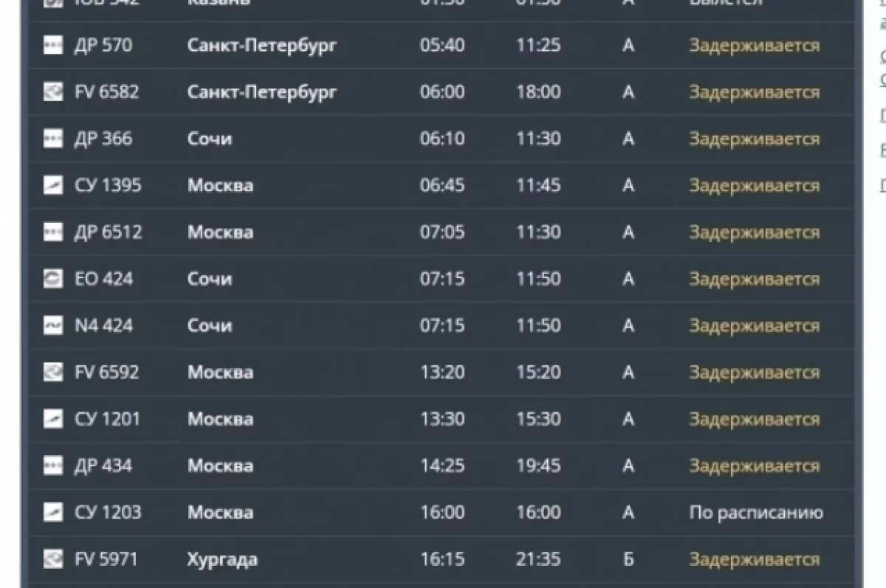The width and height of the screenshot is (886, 588).
Task: Click the "По расписанию" status for СУ 1203
Action: [755, 513]
